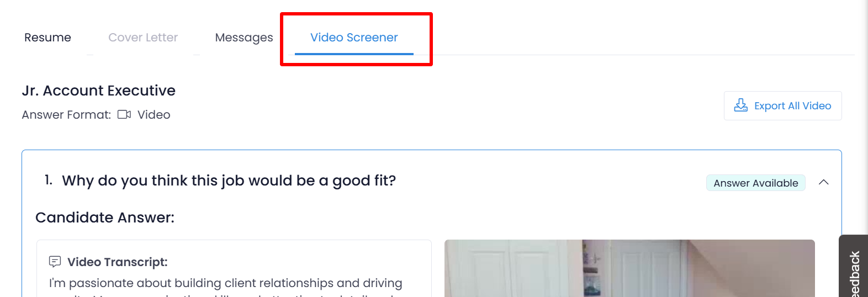Viewport: 868px width, 297px height.
Task: Click the download icon beside Export All Video
Action: tap(740, 105)
